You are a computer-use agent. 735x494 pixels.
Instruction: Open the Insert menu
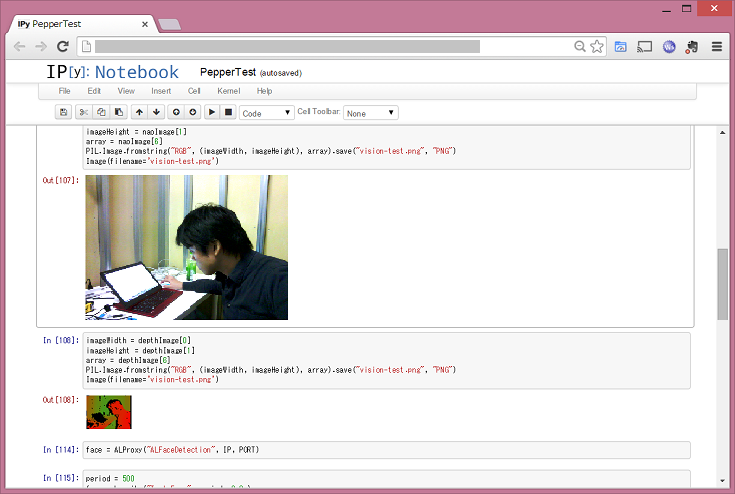coord(161,91)
